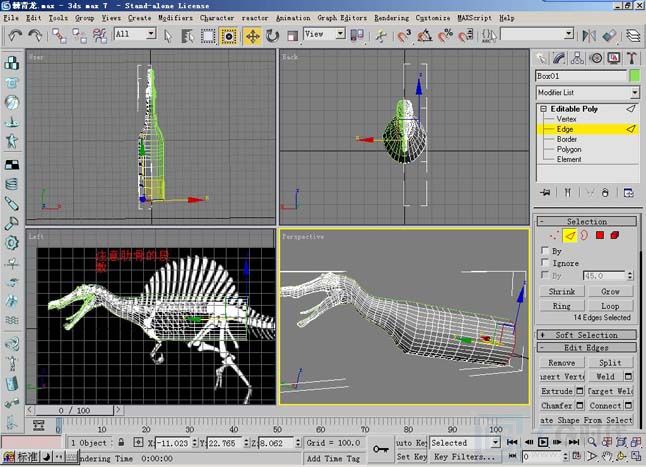The image size is (646, 467).
Task: Click the Box01 object name field
Action: tap(581, 76)
